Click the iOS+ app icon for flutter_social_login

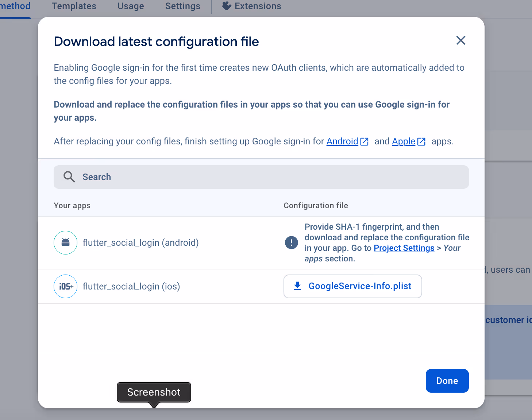tap(66, 286)
